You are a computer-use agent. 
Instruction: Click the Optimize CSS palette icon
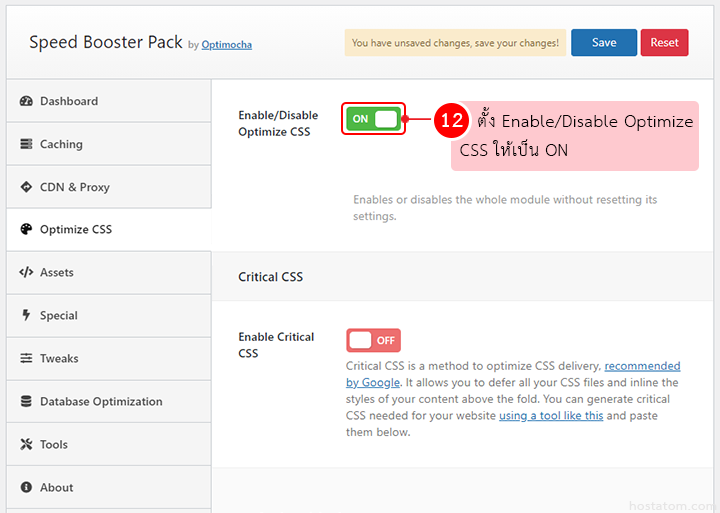[26, 230]
